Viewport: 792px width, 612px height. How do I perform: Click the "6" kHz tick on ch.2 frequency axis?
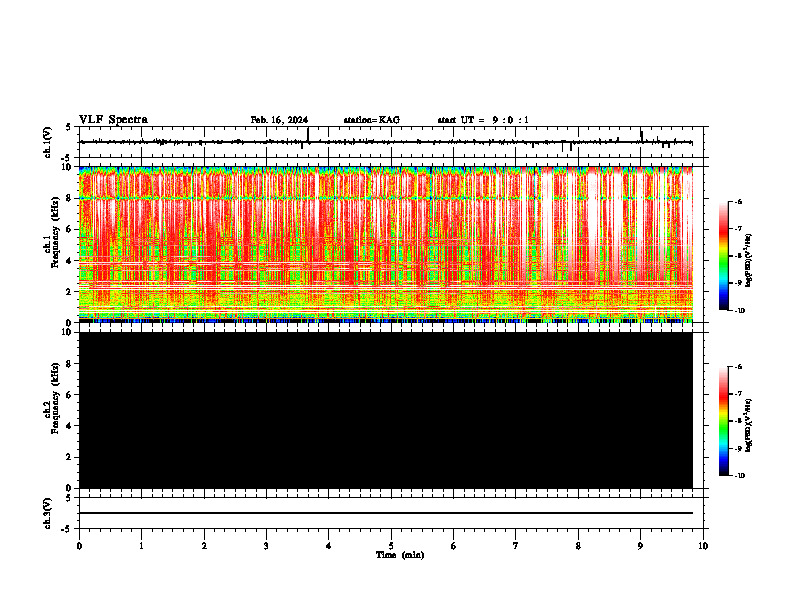(x=70, y=394)
